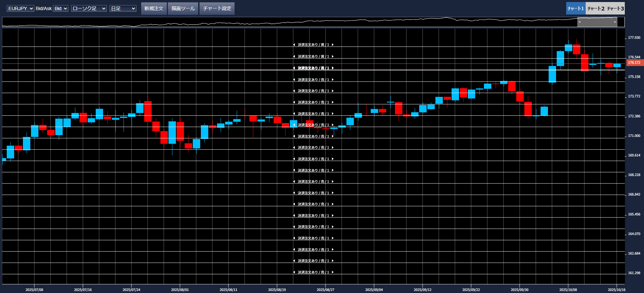Click right arrow of second 買 order label from top
Viewport: 644px width, 293px height.
[x=333, y=56]
